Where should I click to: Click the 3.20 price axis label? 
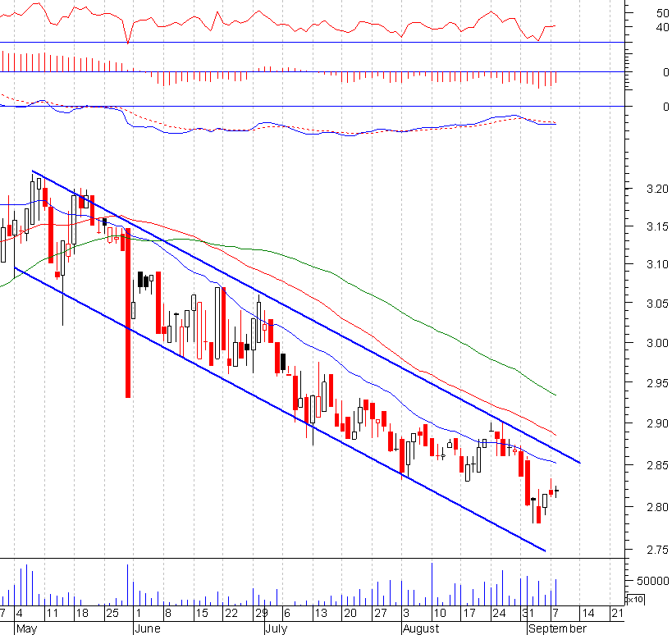tap(657, 189)
